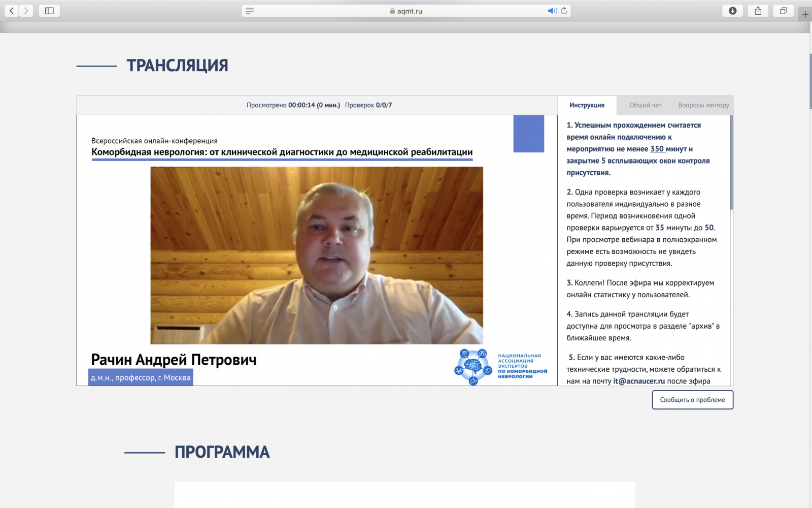The height and width of the screenshot is (508, 812).
Task: Click the instruction panel scrollbar
Action: pos(731,163)
